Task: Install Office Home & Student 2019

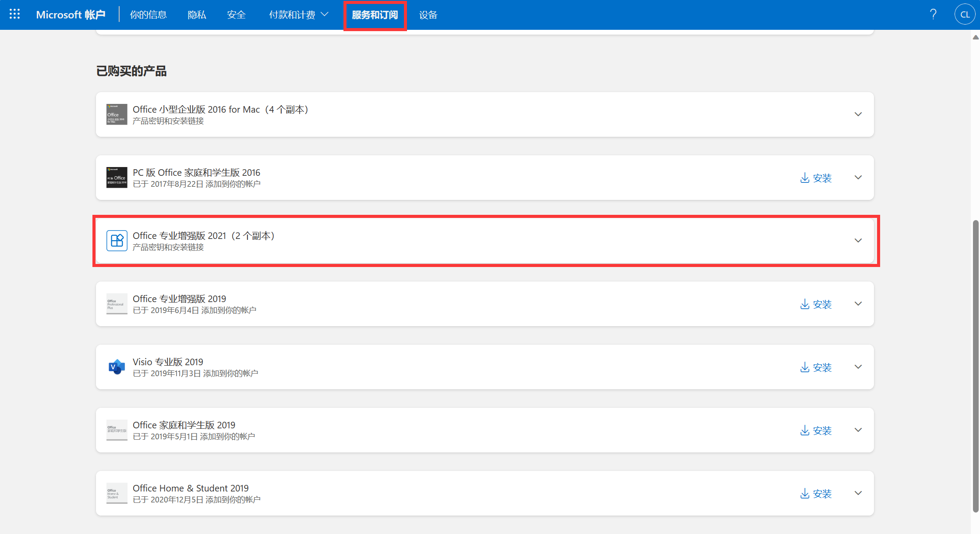Action: 816,494
